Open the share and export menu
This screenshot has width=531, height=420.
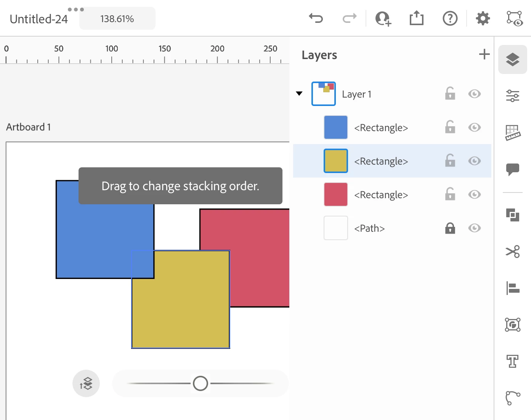(417, 18)
